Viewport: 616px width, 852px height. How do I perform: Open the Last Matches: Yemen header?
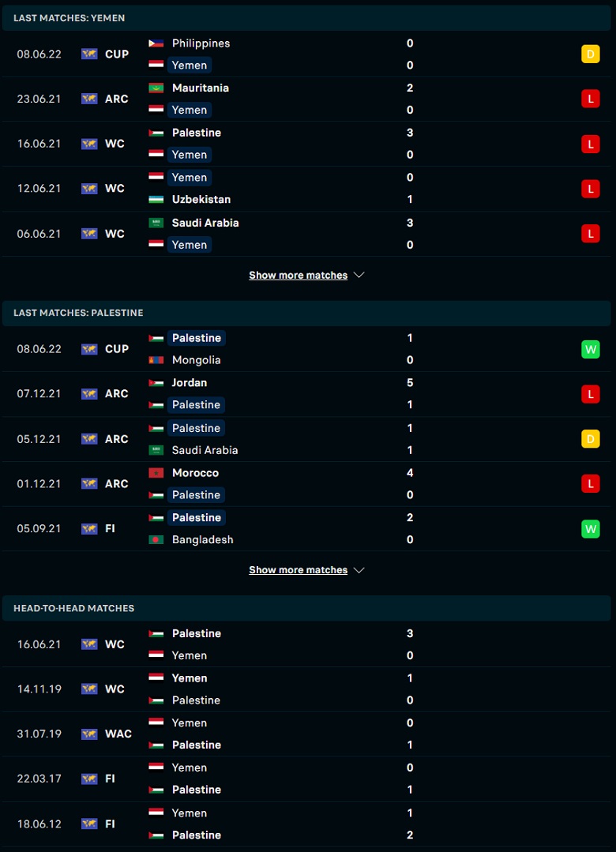(x=306, y=18)
